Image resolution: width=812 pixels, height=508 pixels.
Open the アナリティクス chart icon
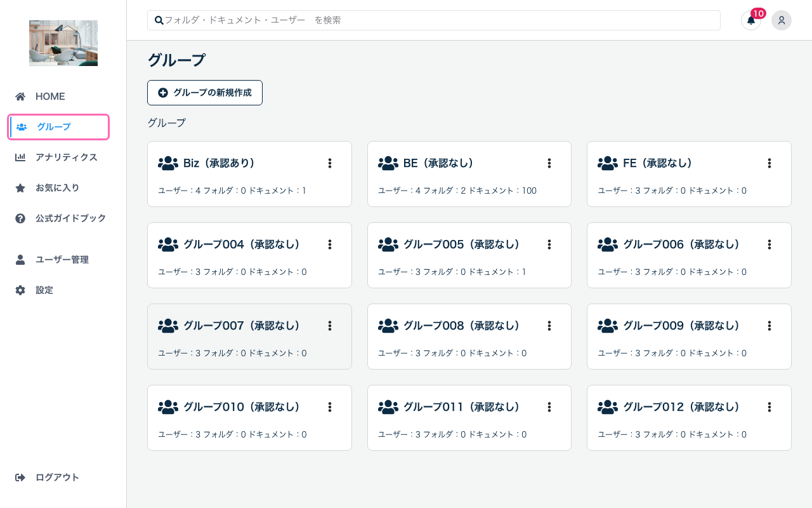(20, 157)
